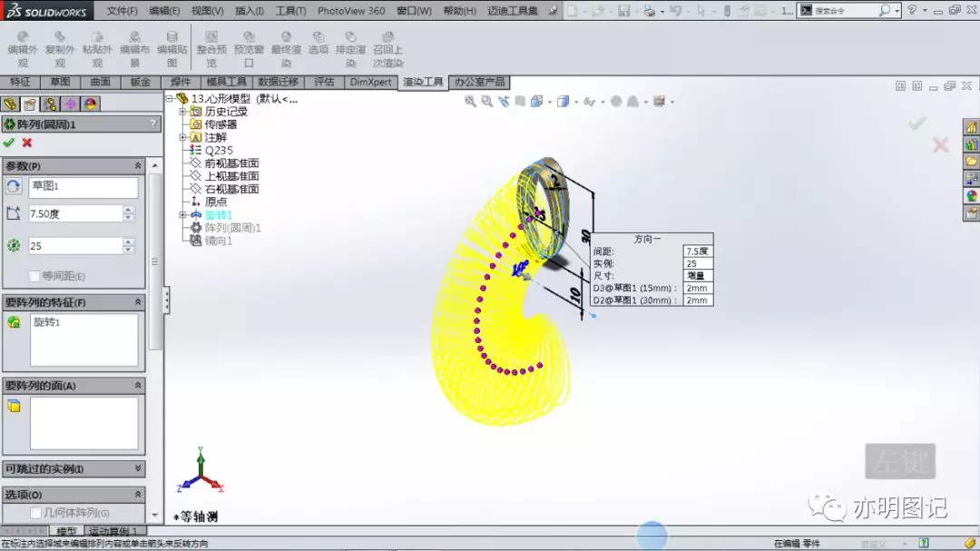Viewport: 980px width, 551px height.
Task: Click the help question mark in pattern panel header
Action: tap(153, 123)
